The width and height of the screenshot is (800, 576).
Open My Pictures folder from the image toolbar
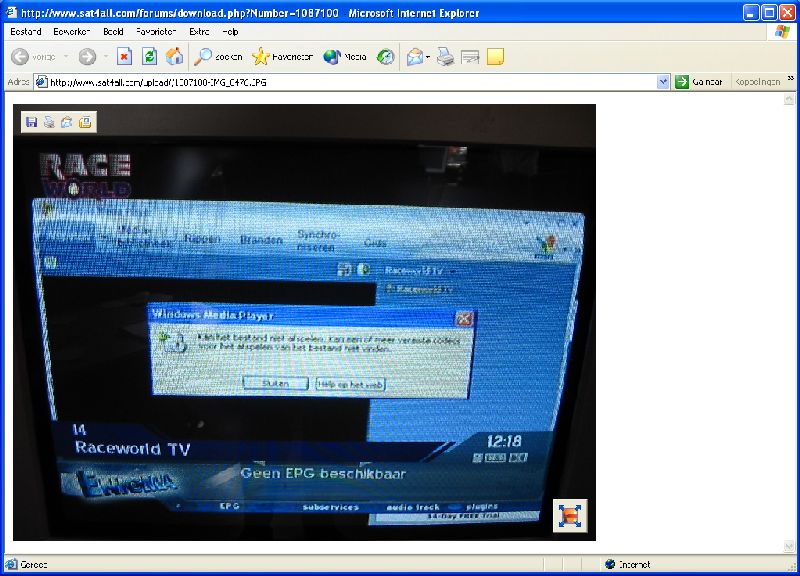pyautogui.click(x=85, y=122)
